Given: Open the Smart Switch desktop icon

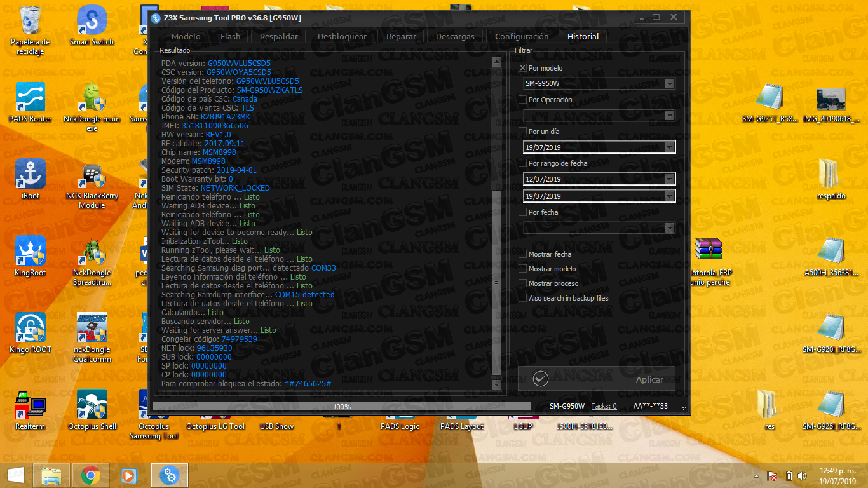Looking at the screenshot, I should 92,25.
